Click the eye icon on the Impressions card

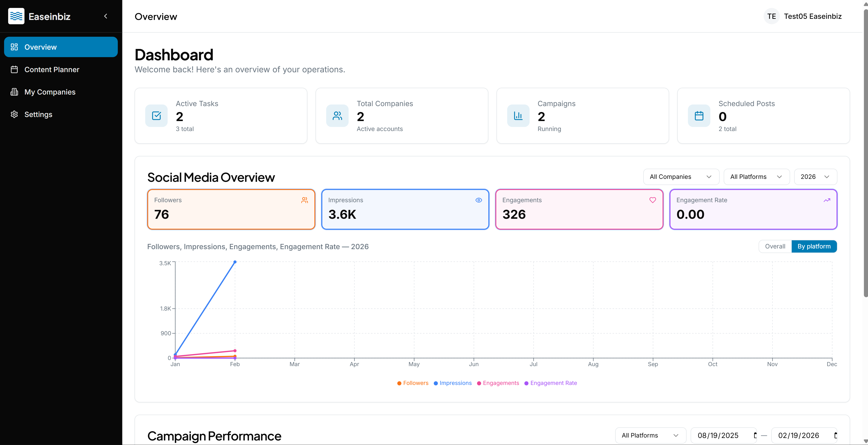pos(478,200)
